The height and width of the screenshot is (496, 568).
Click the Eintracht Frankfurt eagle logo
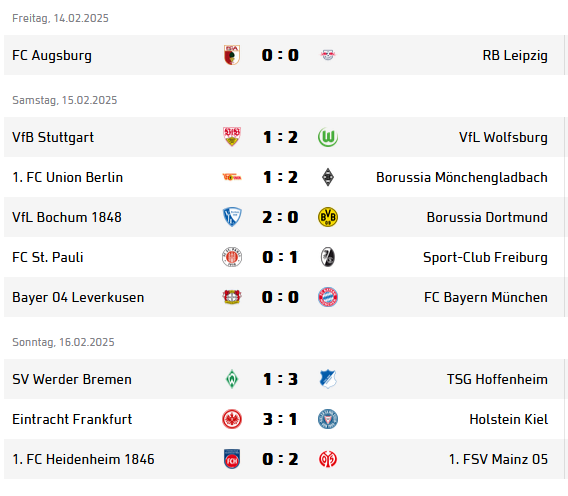[232, 419]
